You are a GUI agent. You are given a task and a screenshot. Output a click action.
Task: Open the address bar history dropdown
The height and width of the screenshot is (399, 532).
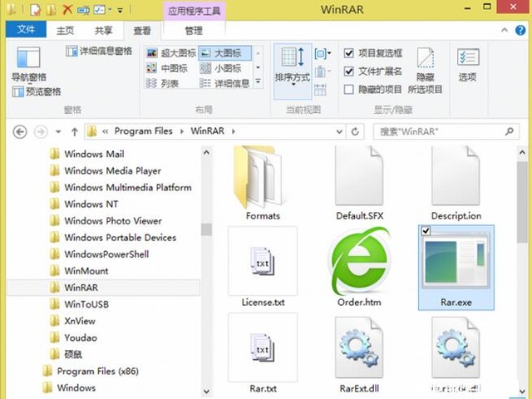coord(338,131)
